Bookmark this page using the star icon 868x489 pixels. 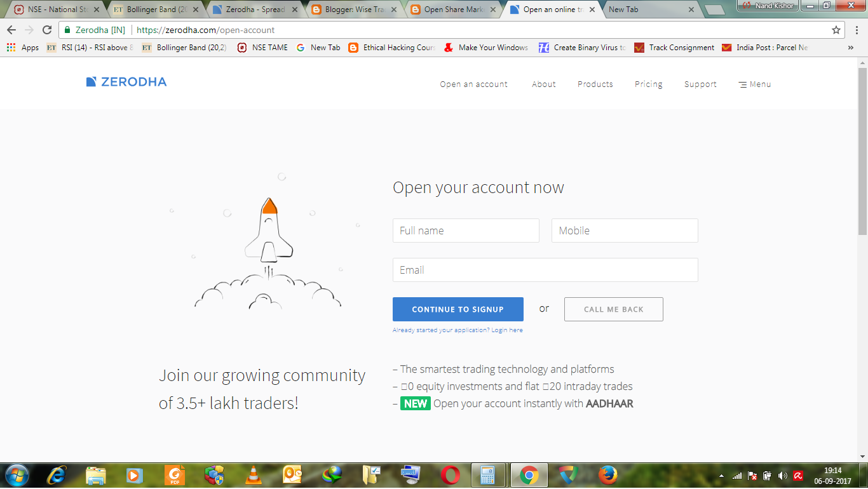(837, 29)
